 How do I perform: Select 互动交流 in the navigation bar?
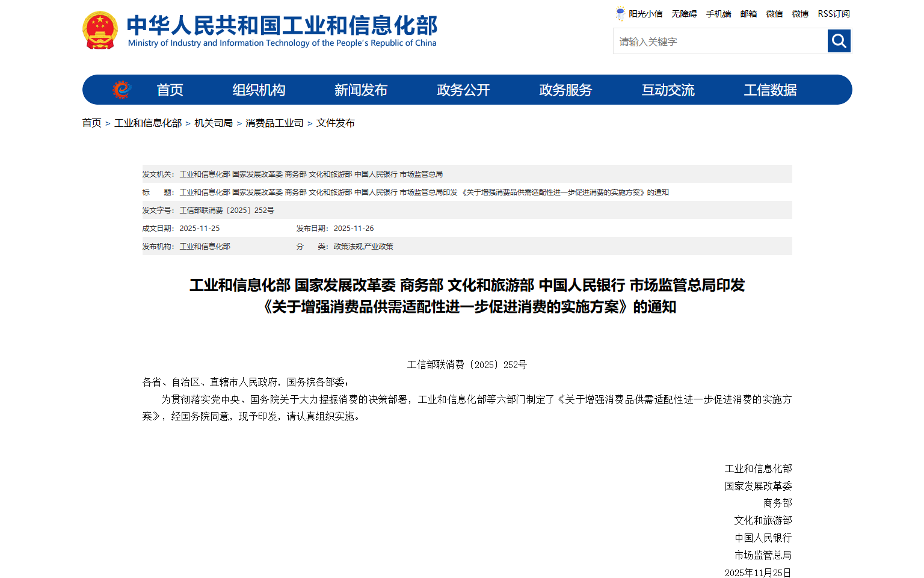(668, 90)
